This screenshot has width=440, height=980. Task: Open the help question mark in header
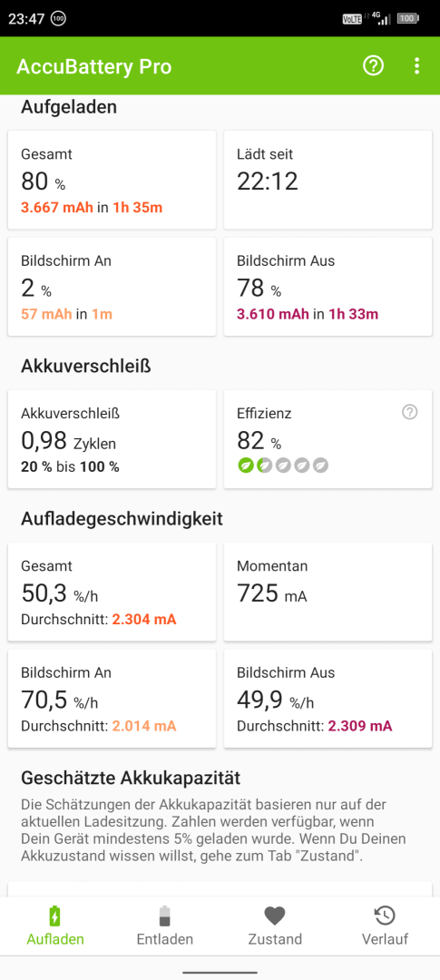(x=373, y=65)
